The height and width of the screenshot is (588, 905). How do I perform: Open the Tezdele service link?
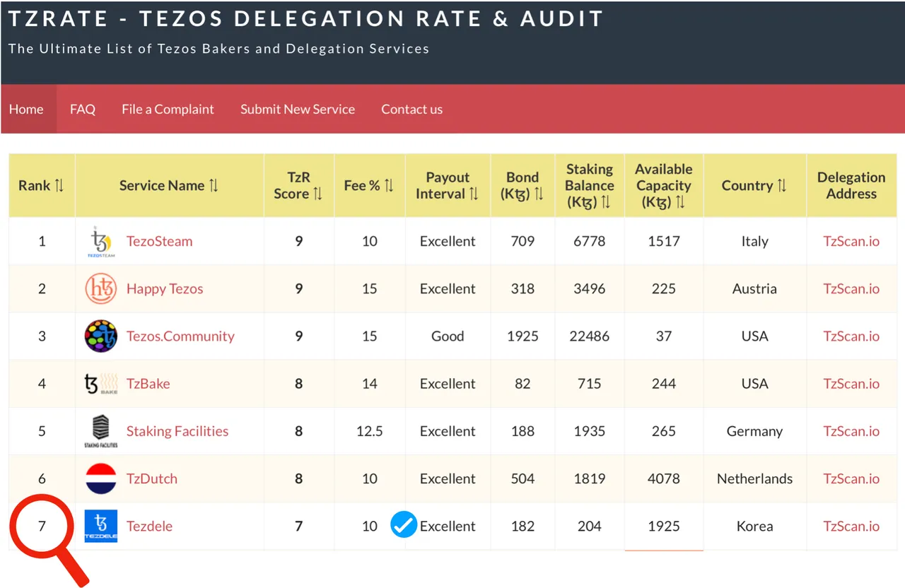pyautogui.click(x=149, y=526)
